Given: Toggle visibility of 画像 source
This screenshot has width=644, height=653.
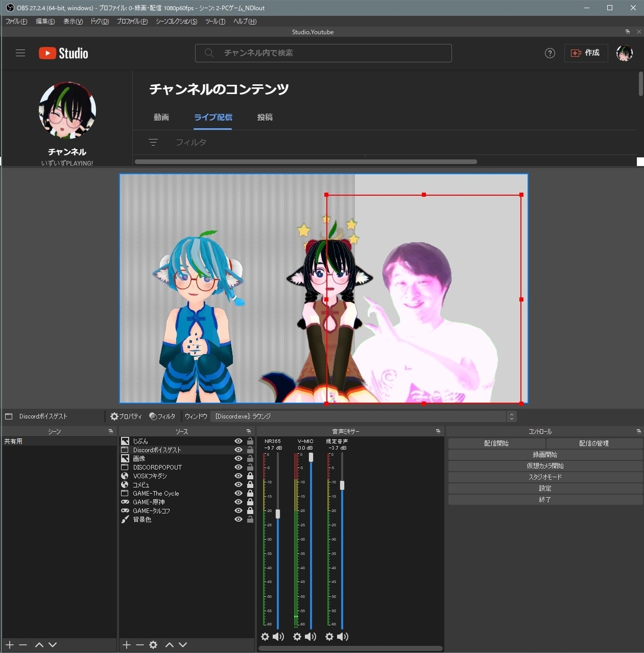Looking at the screenshot, I should pyautogui.click(x=238, y=459).
